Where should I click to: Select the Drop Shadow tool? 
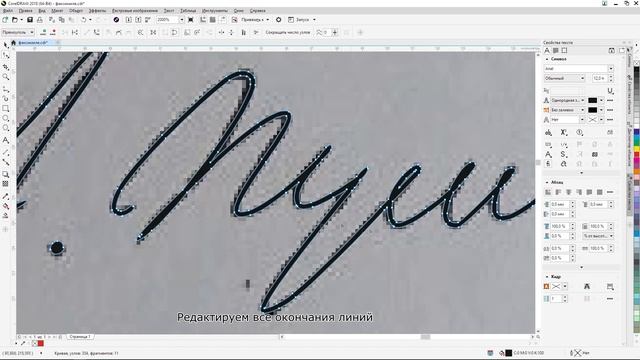tap(6, 174)
